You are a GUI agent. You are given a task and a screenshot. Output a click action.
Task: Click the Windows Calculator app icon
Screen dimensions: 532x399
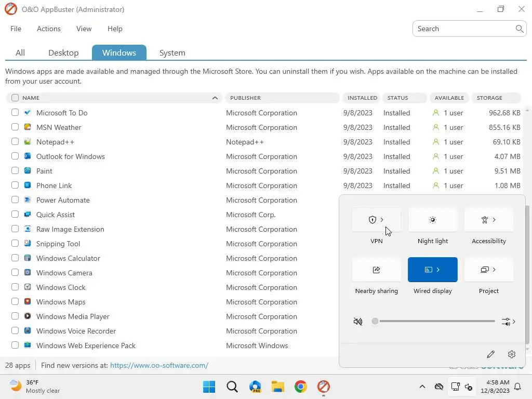[x=28, y=258]
